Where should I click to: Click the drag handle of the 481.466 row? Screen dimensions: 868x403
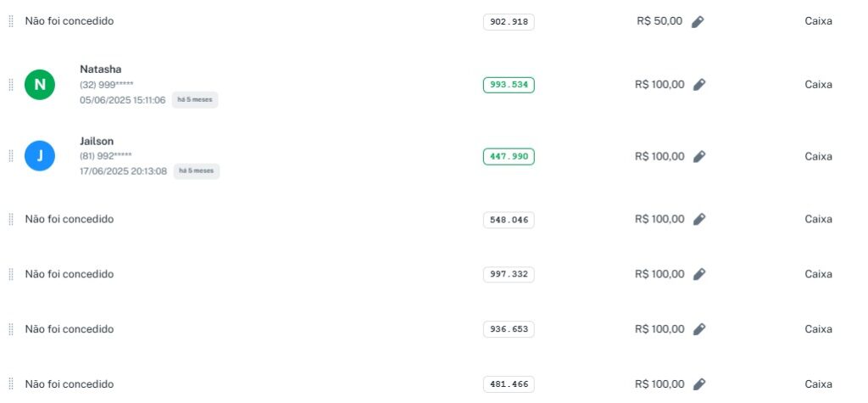pos(11,384)
